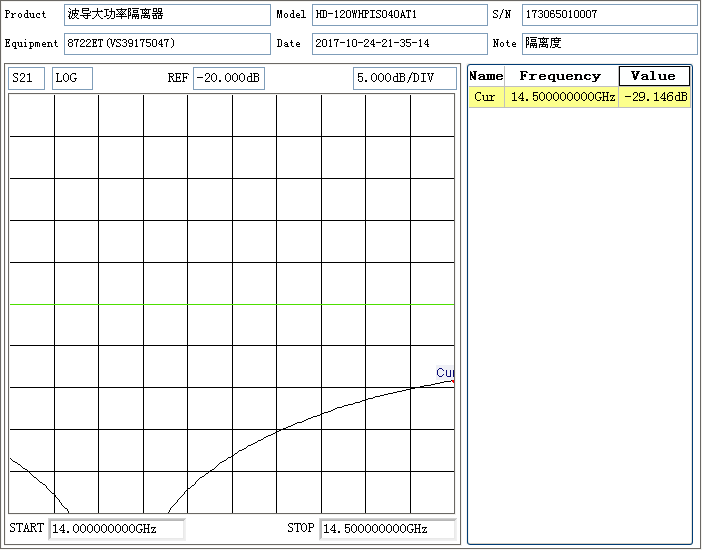Click the START frequency 14.000000000GHz field
Screen dimensions: 702x550
click(117, 529)
